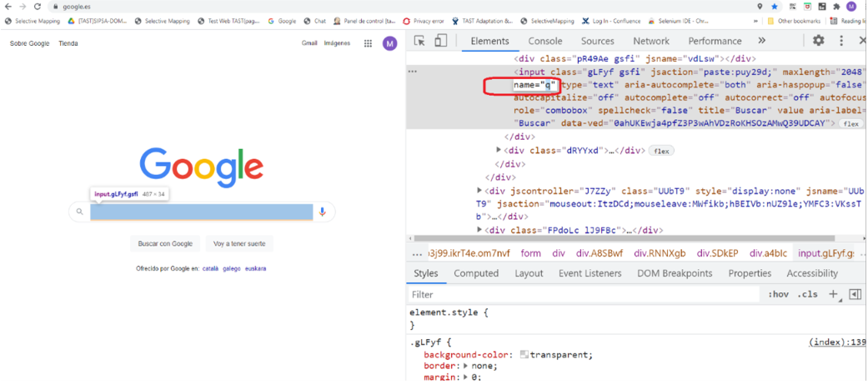Toggle the .cls class editor
The width and height of the screenshot is (868, 389).
(807, 294)
